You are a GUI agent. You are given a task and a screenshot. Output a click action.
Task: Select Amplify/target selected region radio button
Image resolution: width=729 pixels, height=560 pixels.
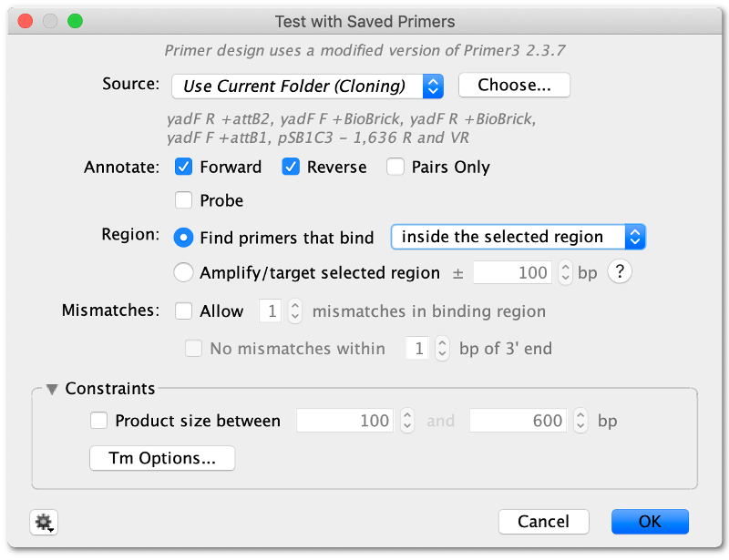coord(183,272)
